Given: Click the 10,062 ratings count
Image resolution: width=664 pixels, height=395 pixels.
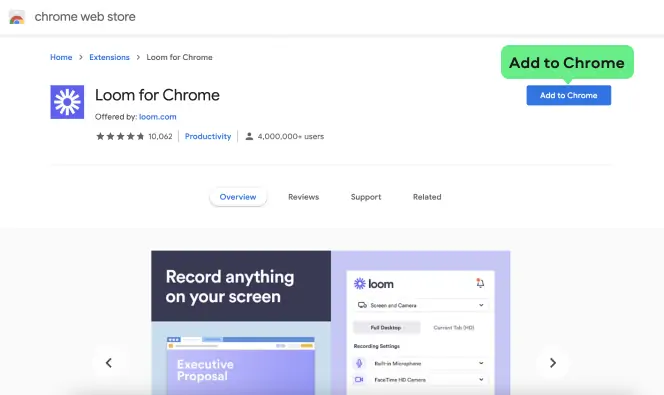Looking at the screenshot, I should pos(160,136).
